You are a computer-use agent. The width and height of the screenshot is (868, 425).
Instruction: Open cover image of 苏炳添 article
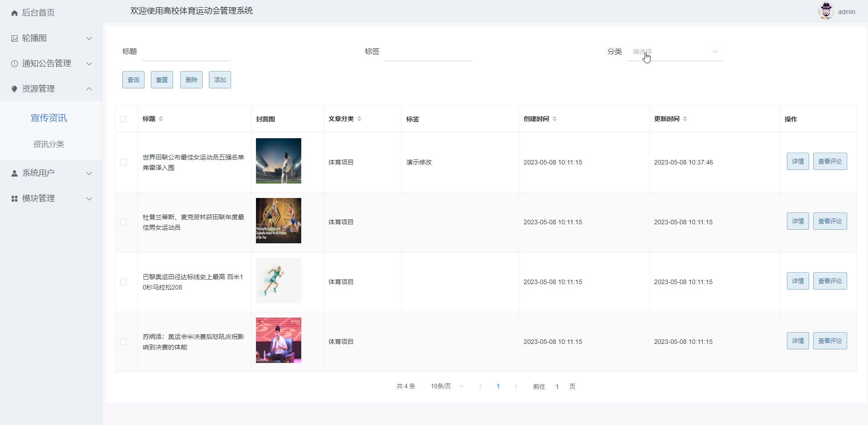[x=279, y=340]
